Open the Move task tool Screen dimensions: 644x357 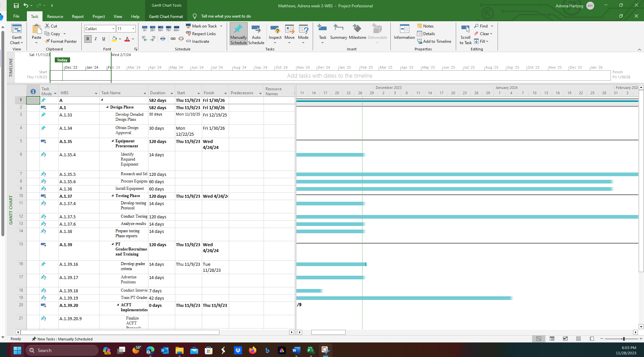pyautogui.click(x=289, y=34)
